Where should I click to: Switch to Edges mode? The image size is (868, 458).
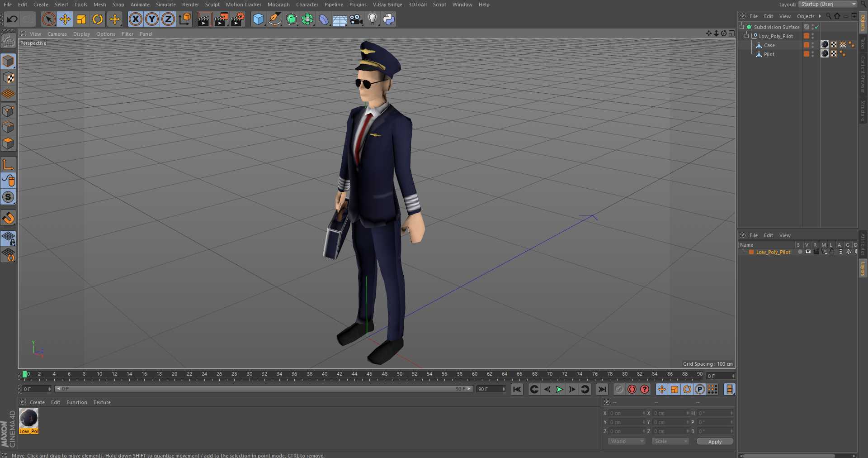(8, 127)
